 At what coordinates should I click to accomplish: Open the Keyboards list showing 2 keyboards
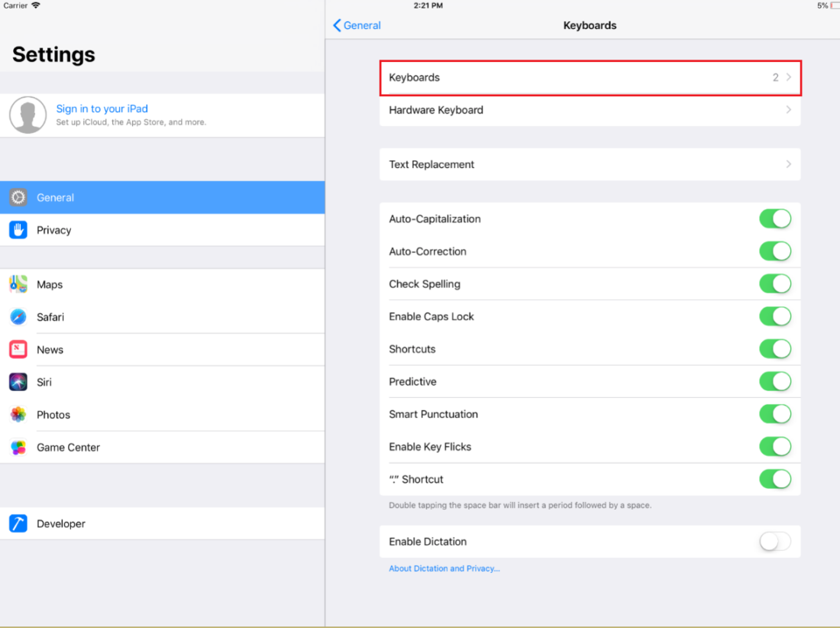tap(590, 77)
